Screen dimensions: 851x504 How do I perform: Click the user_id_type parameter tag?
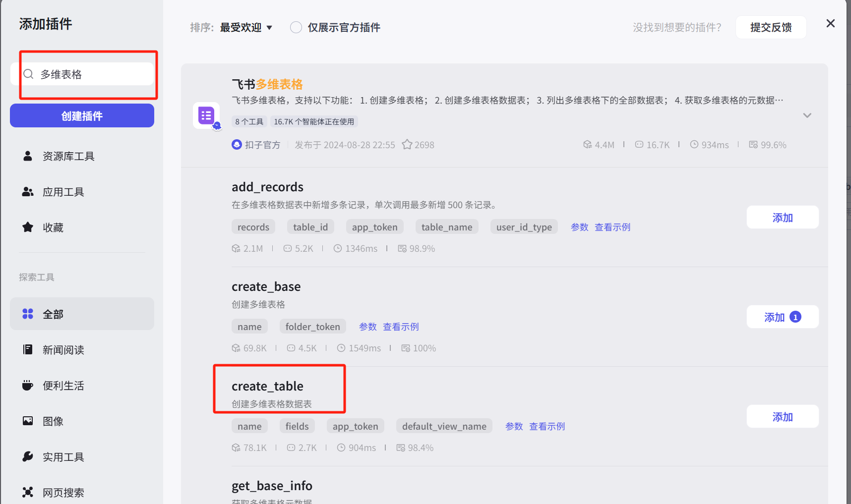[524, 227]
